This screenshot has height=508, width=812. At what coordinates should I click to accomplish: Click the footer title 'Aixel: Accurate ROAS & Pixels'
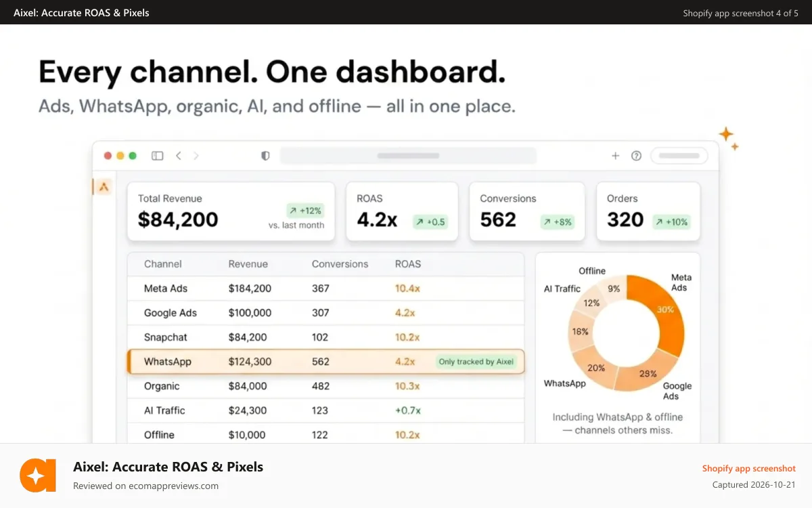tap(168, 467)
